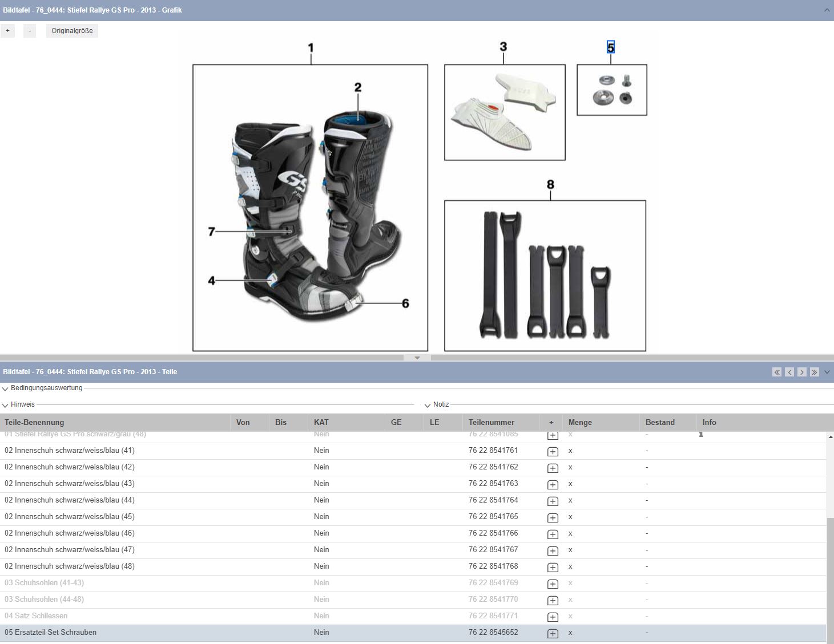Click the screws set illustration
Viewport: 834px width, 644px height.
612,90
